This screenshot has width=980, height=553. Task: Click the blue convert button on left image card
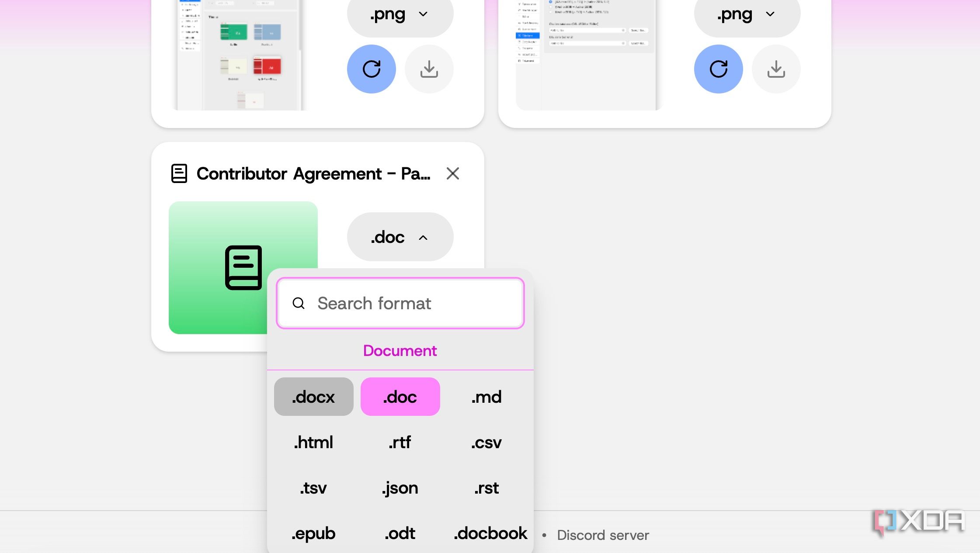point(371,69)
